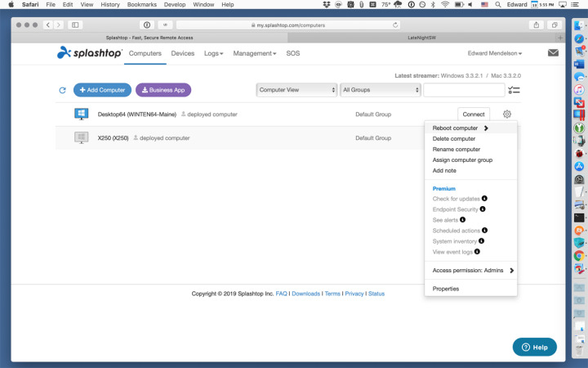
Task: Click the Business App download button
Action: 163,90
